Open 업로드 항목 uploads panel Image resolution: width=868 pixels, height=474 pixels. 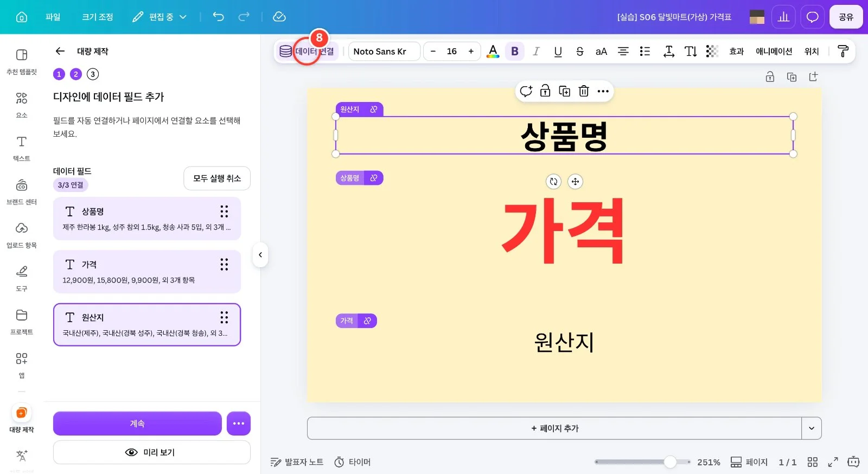tap(22, 235)
